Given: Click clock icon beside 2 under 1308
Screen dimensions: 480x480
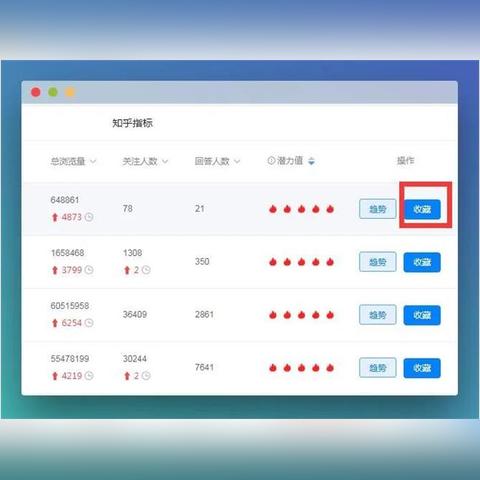Looking at the screenshot, I should coord(146,270).
